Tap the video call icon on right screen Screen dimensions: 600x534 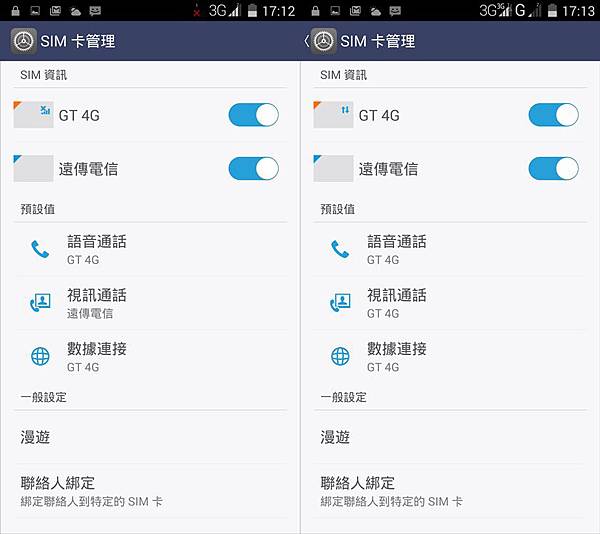click(x=340, y=303)
